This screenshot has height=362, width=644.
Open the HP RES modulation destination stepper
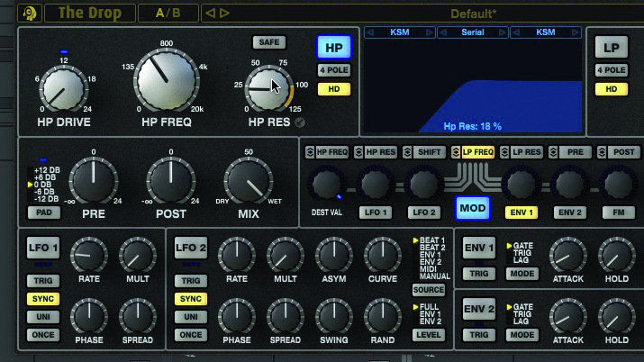pyautogui.click(x=358, y=152)
